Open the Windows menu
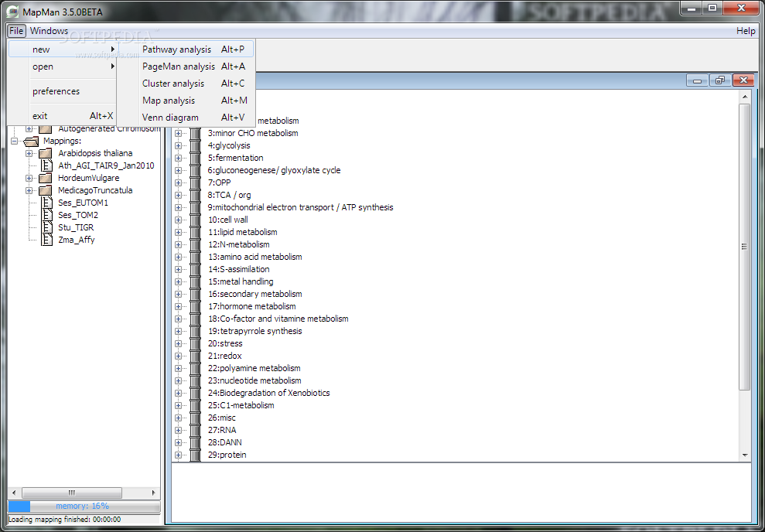The height and width of the screenshot is (532, 765). [49, 31]
